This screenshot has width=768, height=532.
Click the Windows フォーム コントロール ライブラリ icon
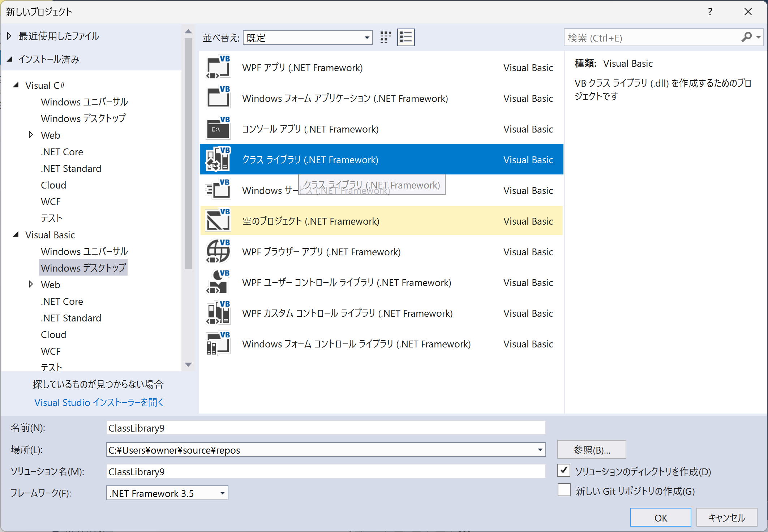click(218, 343)
